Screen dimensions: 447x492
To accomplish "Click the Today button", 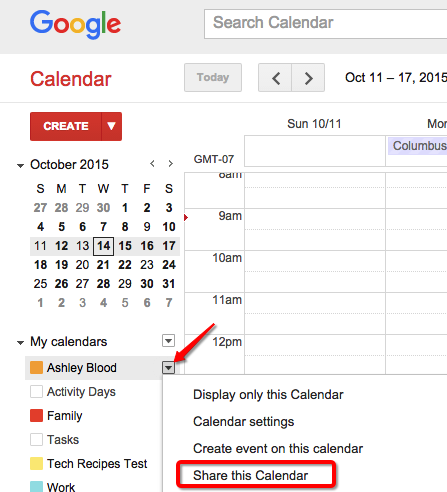I will pyautogui.click(x=213, y=78).
